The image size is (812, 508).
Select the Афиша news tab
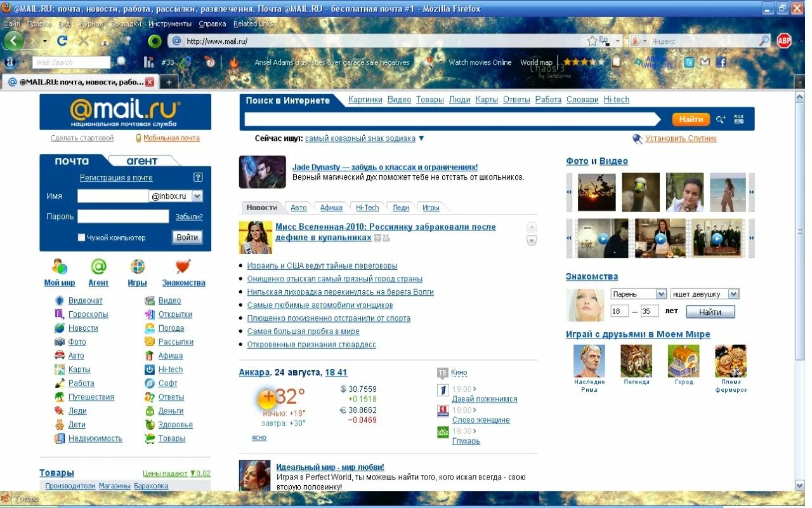point(331,208)
